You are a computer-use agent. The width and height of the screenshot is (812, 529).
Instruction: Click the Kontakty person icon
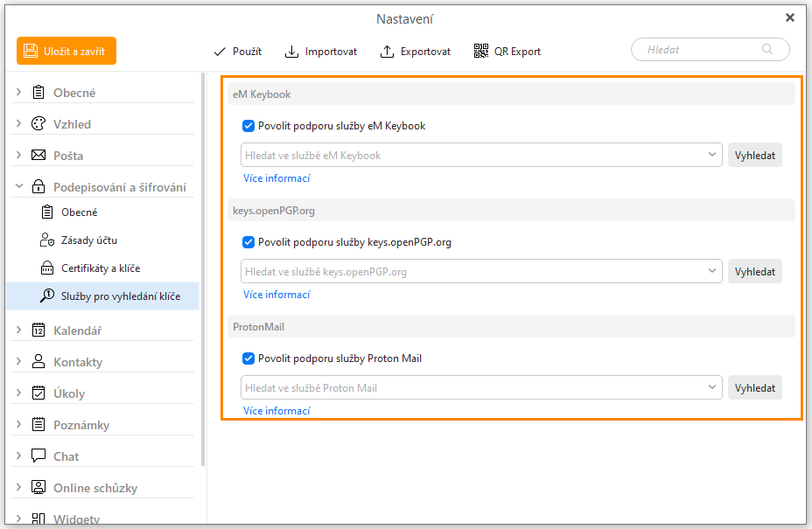38,362
